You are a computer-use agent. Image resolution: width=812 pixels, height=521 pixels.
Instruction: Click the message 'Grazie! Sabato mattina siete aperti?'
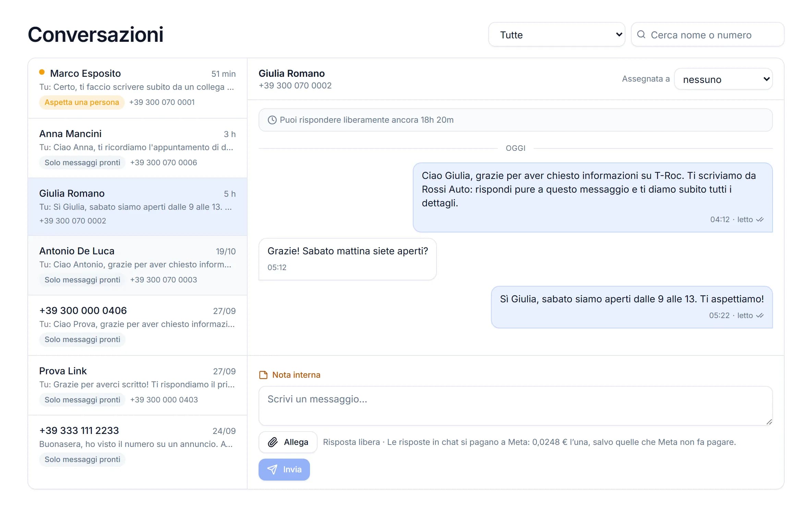tap(347, 259)
